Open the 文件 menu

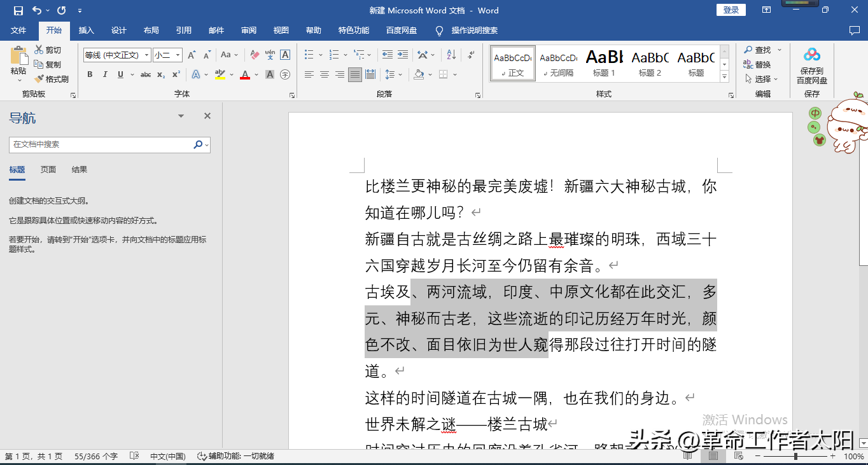point(18,31)
